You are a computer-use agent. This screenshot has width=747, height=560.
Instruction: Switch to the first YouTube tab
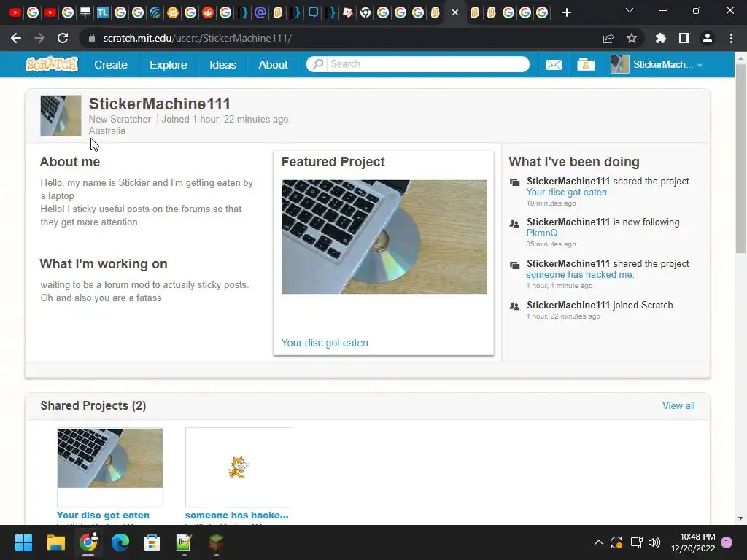coord(15,12)
